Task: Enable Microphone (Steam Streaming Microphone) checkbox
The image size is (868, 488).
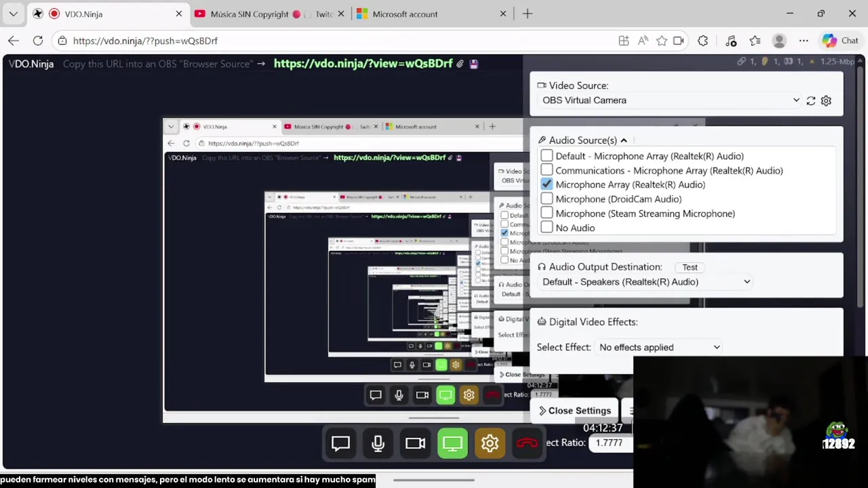Action: click(x=547, y=213)
